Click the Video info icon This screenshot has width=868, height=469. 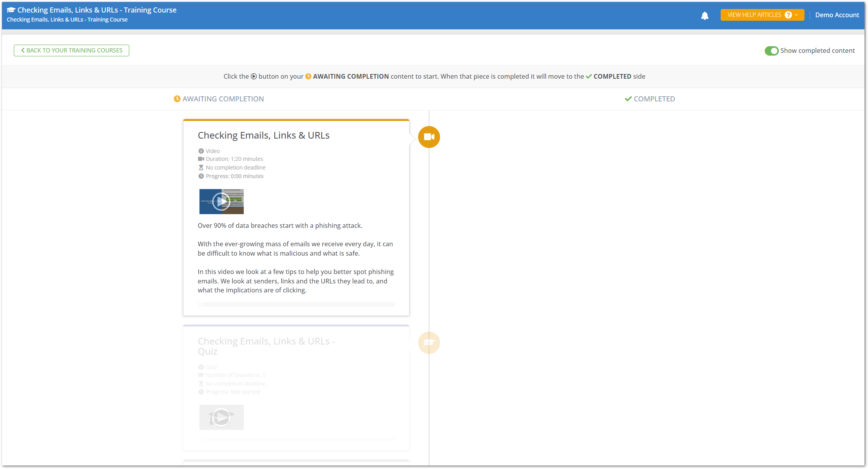click(201, 151)
